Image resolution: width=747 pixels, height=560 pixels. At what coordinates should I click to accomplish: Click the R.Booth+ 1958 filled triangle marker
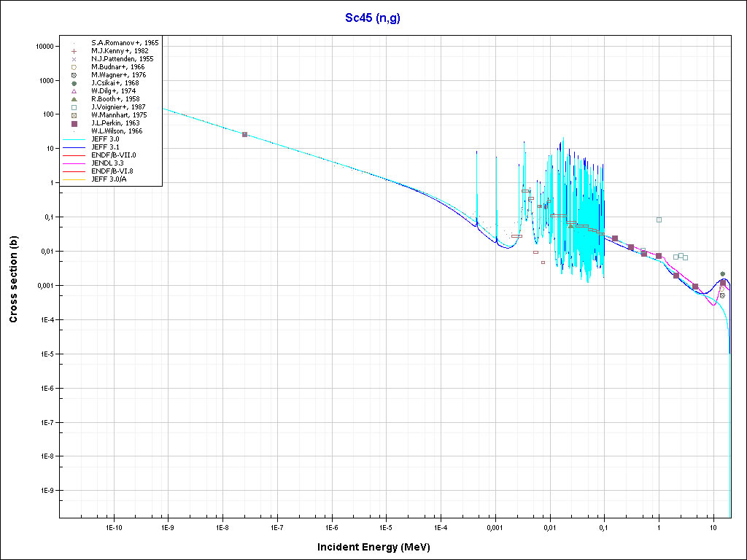click(x=74, y=99)
